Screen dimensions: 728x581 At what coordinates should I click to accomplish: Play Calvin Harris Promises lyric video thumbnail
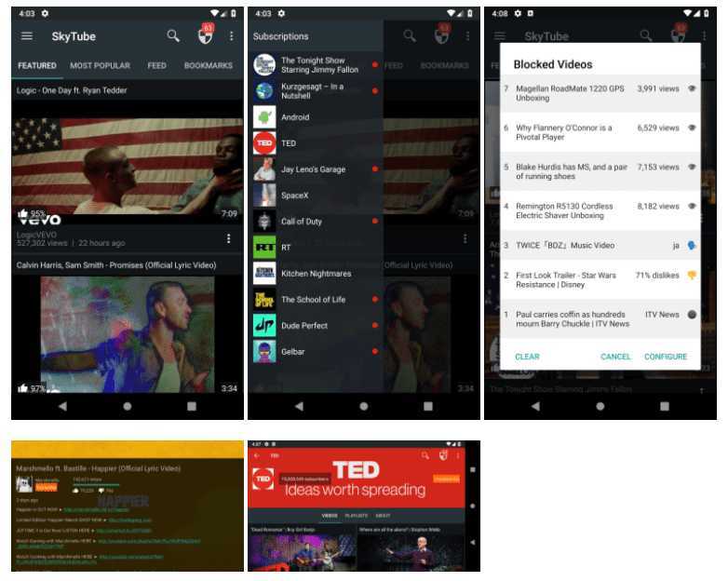pos(128,334)
